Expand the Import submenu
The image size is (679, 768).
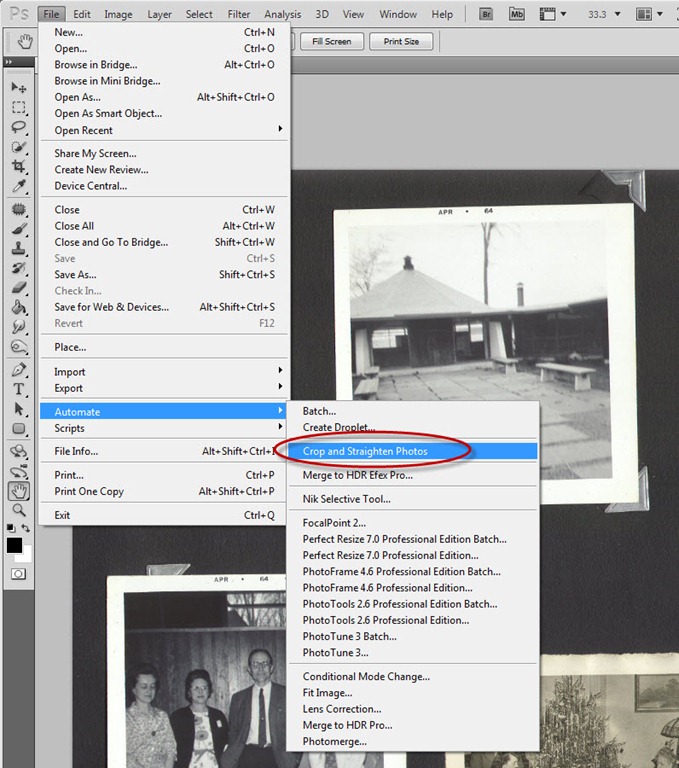(164, 372)
